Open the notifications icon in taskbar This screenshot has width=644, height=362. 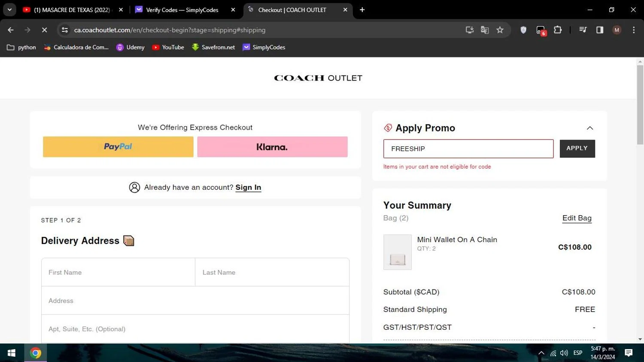629,353
